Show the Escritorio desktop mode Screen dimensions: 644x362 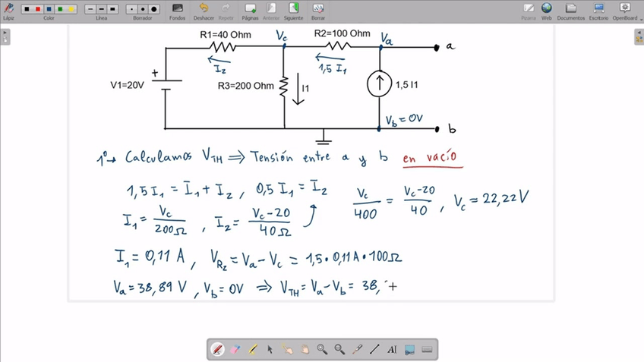pyautogui.click(x=598, y=11)
